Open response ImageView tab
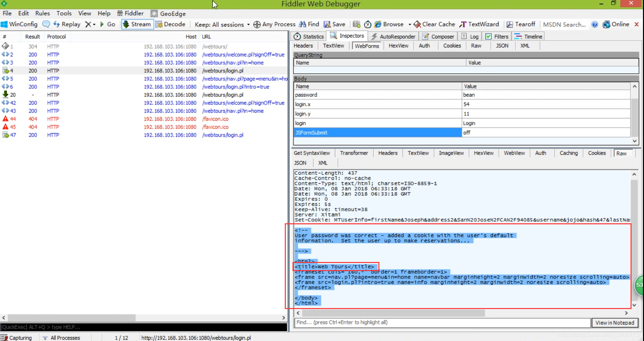 point(451,153)
